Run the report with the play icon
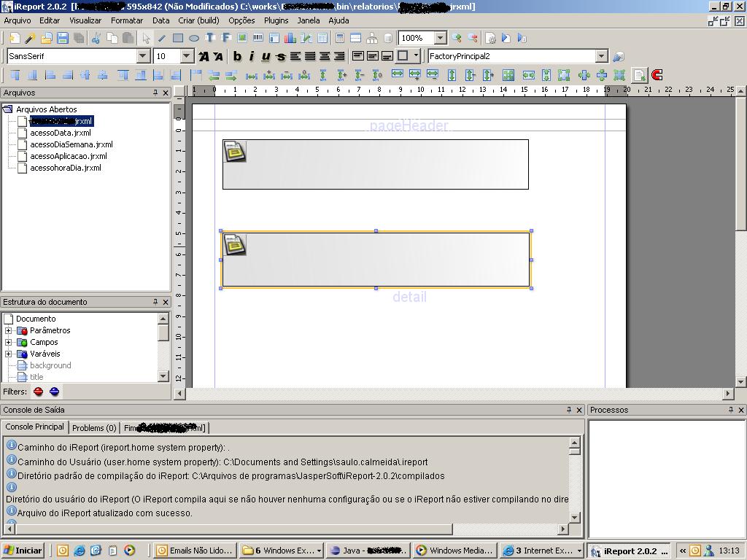 coord(506,38)
